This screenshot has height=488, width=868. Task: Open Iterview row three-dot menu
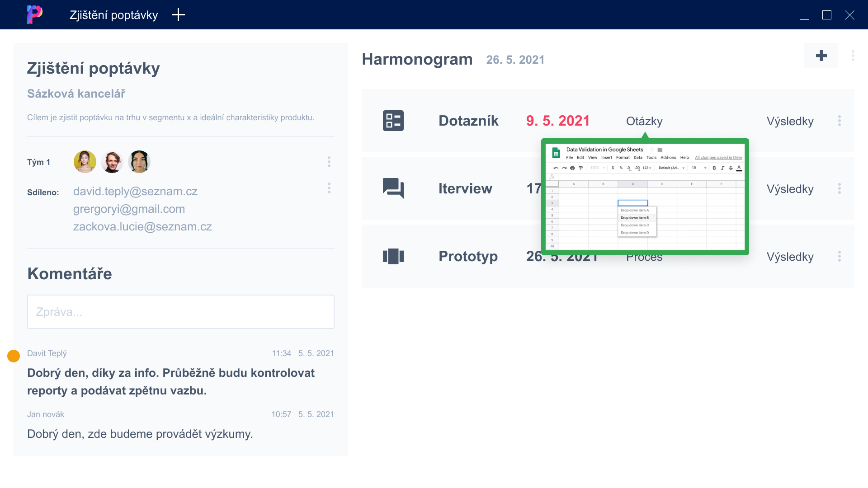(839, 188)
